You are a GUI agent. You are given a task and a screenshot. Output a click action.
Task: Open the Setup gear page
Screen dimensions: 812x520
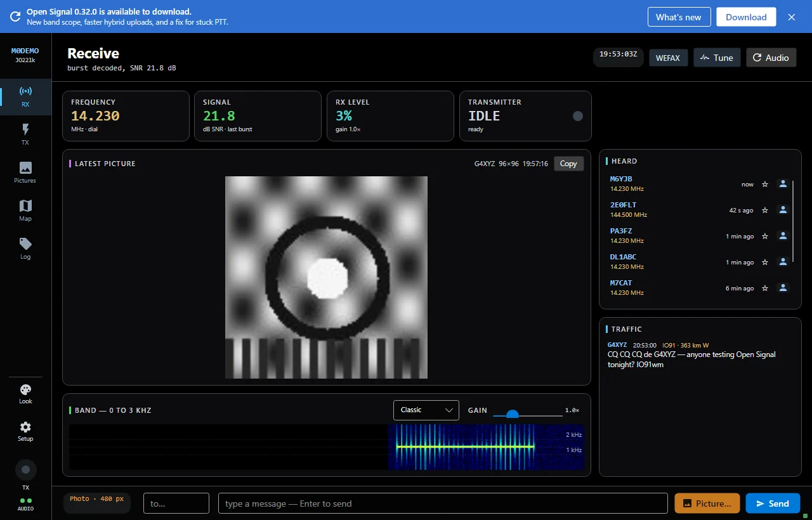pyautogui.click(x=25, y=431)
